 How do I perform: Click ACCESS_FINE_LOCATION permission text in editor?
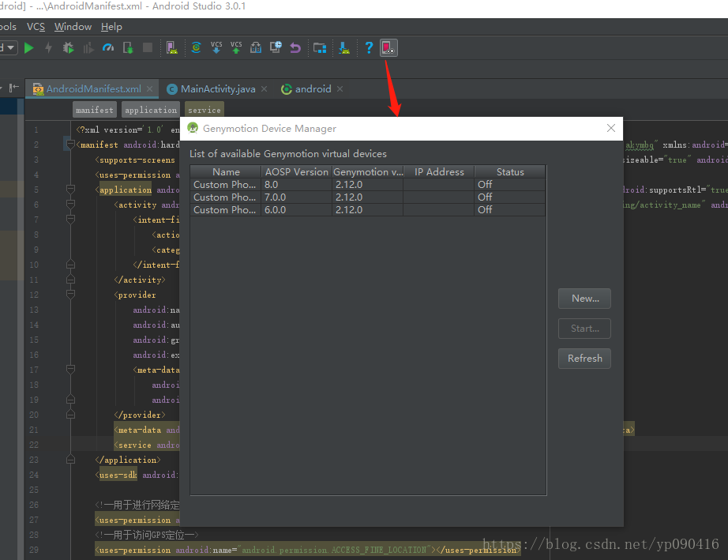click(378, 550)
